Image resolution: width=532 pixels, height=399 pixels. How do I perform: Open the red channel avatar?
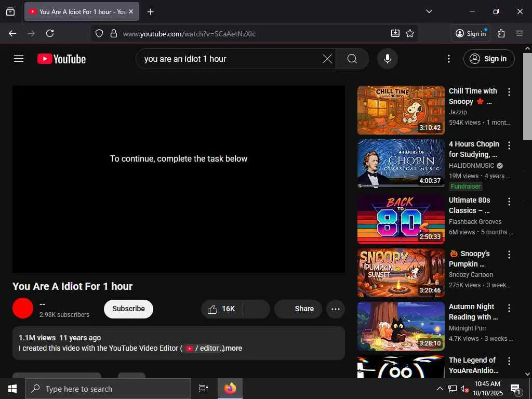[x=23, y=308]
